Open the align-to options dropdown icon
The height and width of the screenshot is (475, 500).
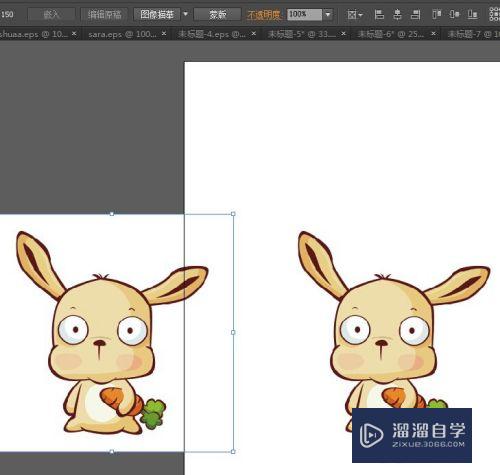click(355, 15)
